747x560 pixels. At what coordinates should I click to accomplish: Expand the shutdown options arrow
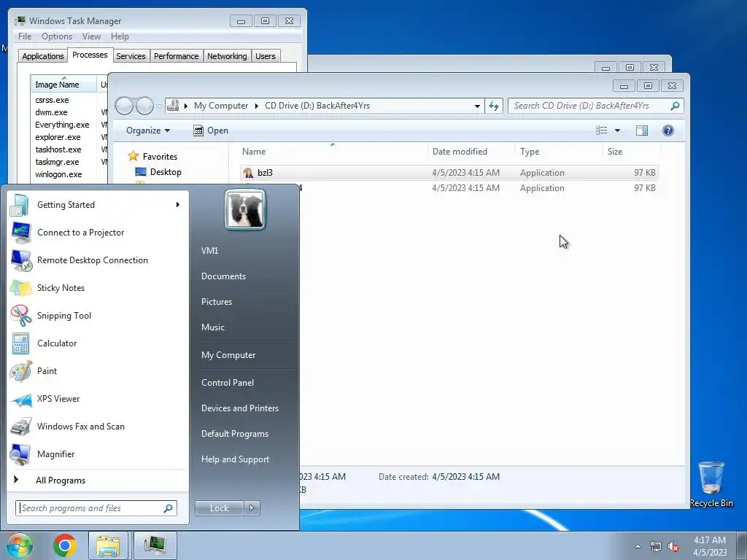[252, 508]
